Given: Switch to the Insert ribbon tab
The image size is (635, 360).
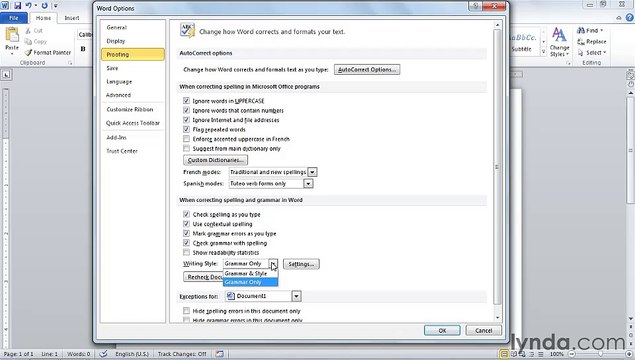Looking at the screenshot, I should pos(72,18).
